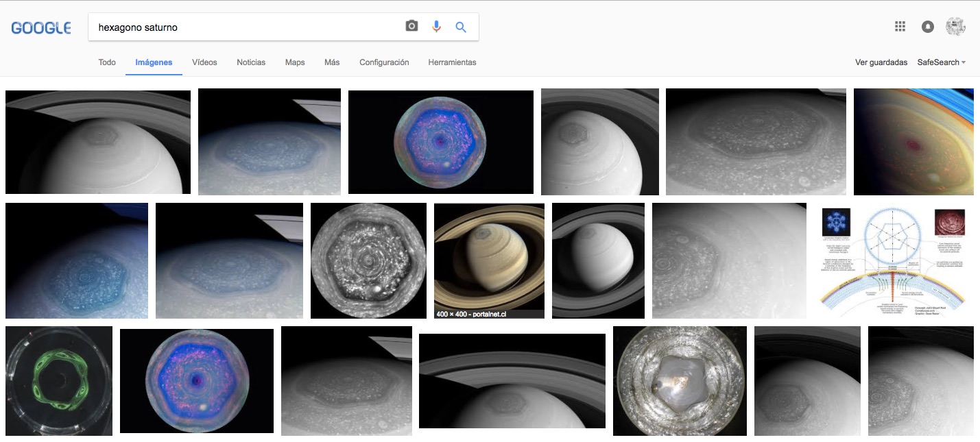Viewport: 980px width, 442px height.
Task: Switch to the Todo tab
Action: [x=107, y=62]
